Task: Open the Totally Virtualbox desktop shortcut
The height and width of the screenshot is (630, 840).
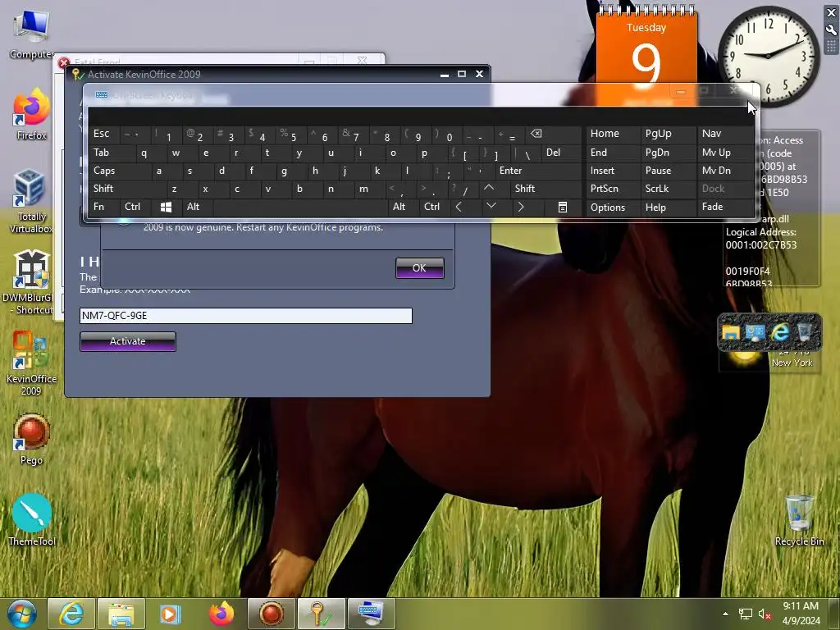Action: click(31, 202)
